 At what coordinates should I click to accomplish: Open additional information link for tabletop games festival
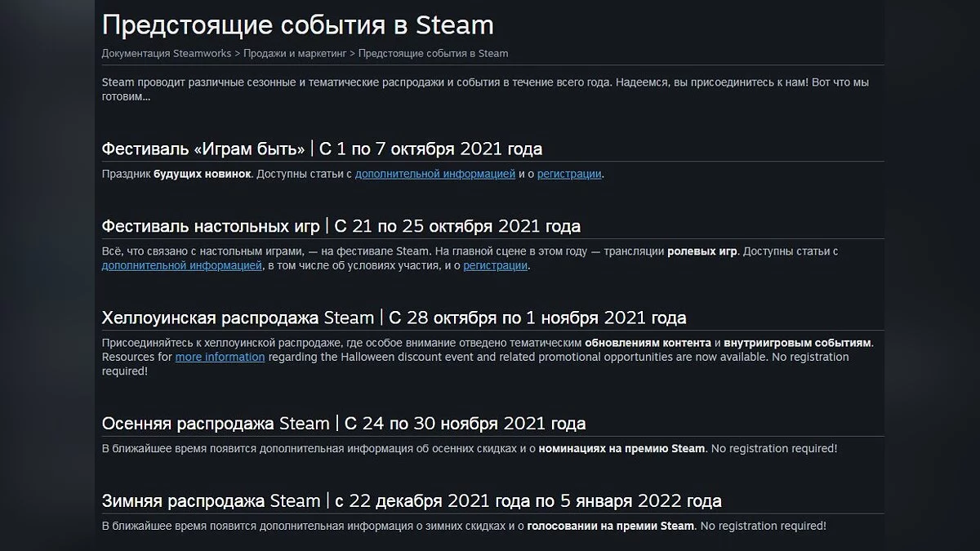tap(182, 266)
